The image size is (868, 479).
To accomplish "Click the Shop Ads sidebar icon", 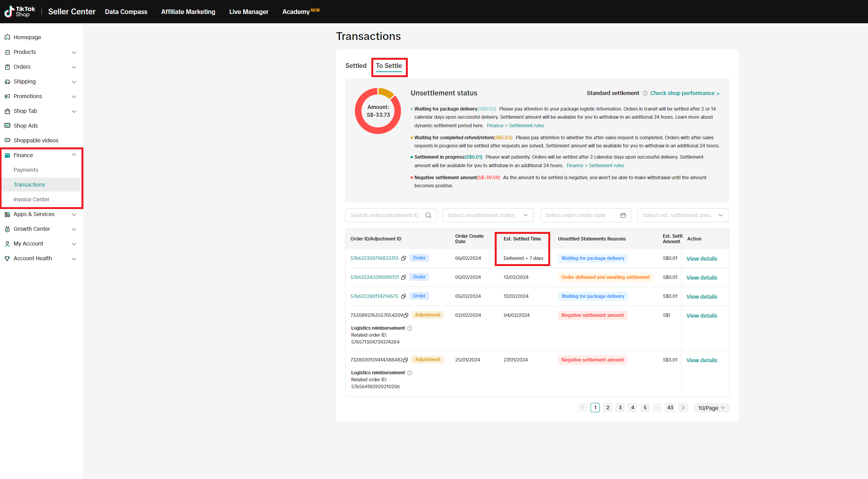I will pyautogui.click(x=7, y=126).
